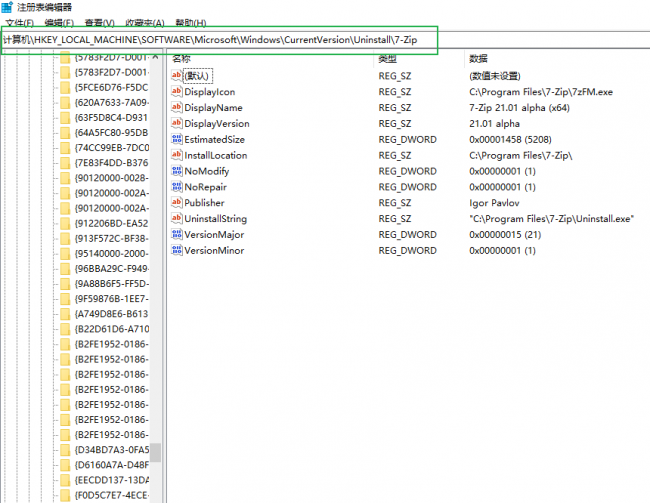
Task: Select the {9A88B6F5-FF5D- tree key
Action: (x=112, y=284)
